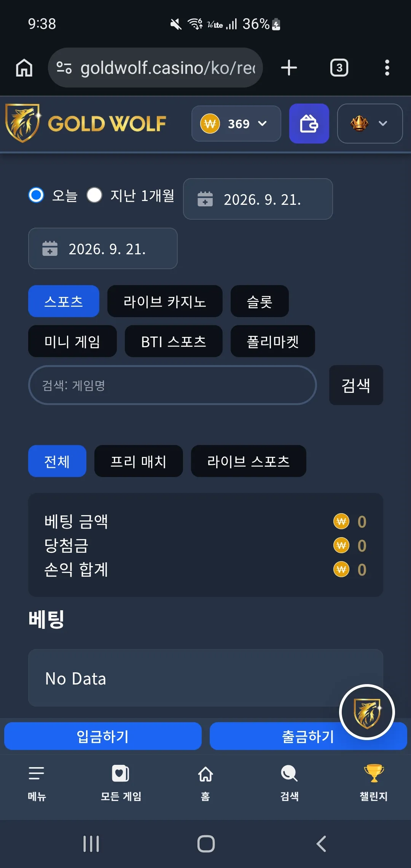This screenshot has width=411, height=868.
Task: Focus the 검색: 게임명 input field
Action: (x=172, y=385)
